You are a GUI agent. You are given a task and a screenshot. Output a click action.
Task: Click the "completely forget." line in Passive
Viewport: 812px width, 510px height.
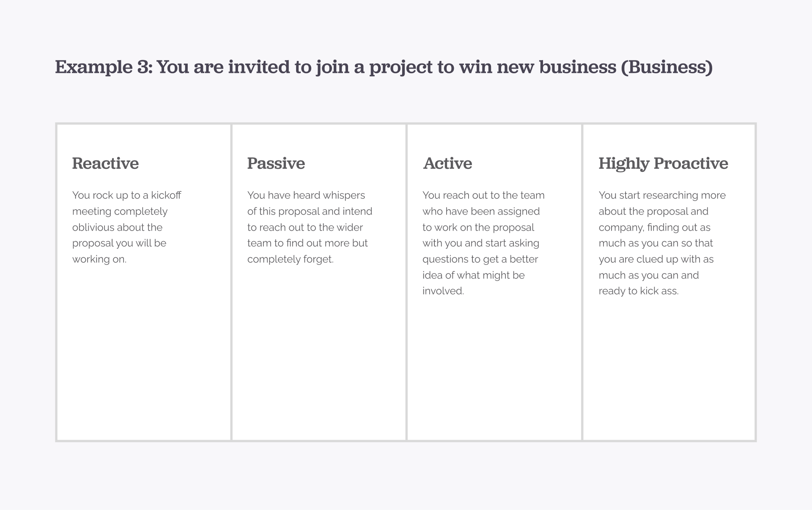pyautogui.click(x=290, y=259)
